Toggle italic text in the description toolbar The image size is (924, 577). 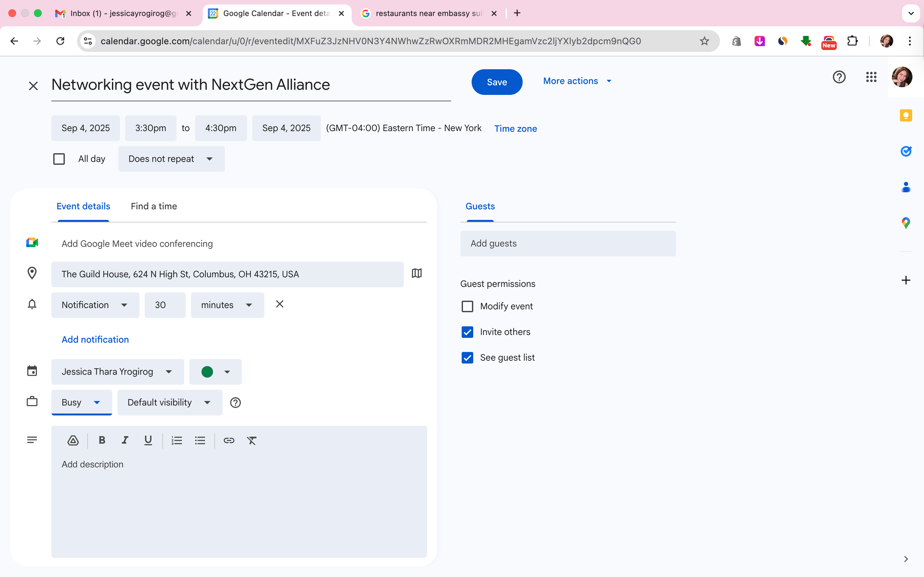(125, 440)
